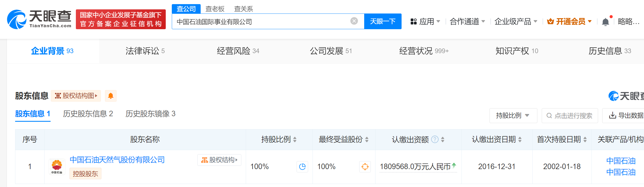Open the 持股比例 pie chart icon

click(302, 167)
